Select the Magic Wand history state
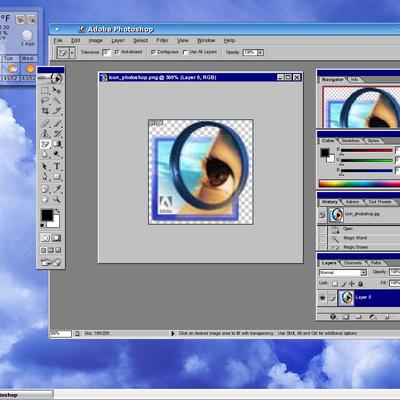 (x=359, y=238)
